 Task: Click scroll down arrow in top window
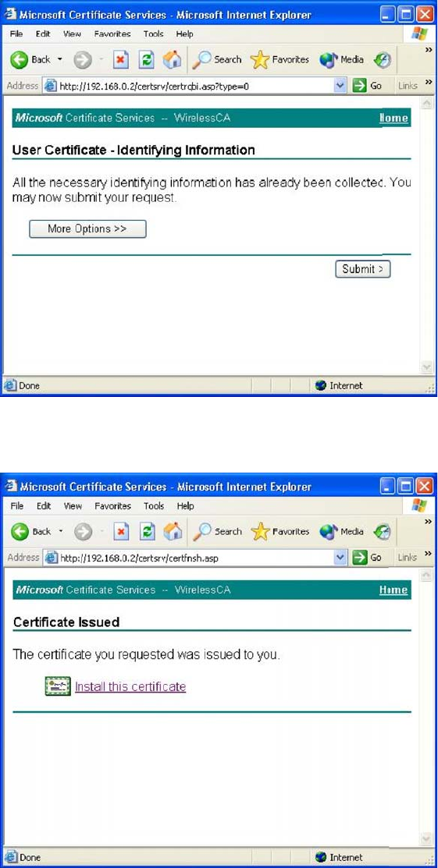(x=426, y=367)
